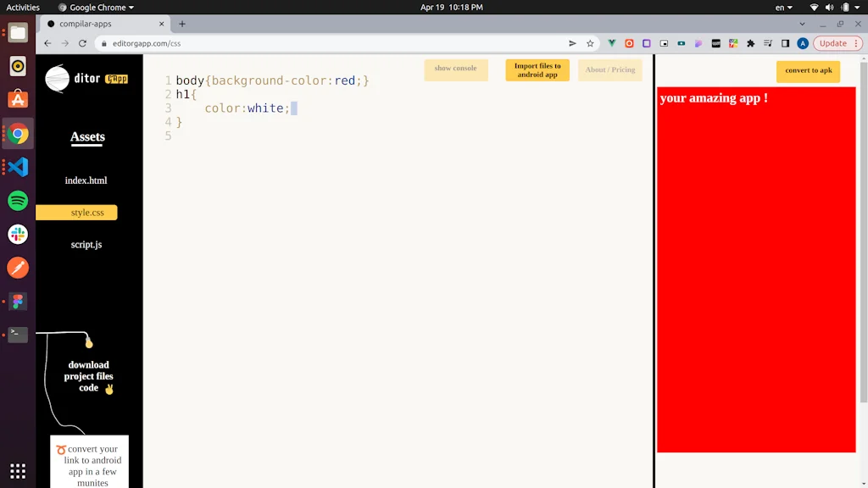868x488 pixels.
Task: Click the convert to apk button
Action: 807,71
